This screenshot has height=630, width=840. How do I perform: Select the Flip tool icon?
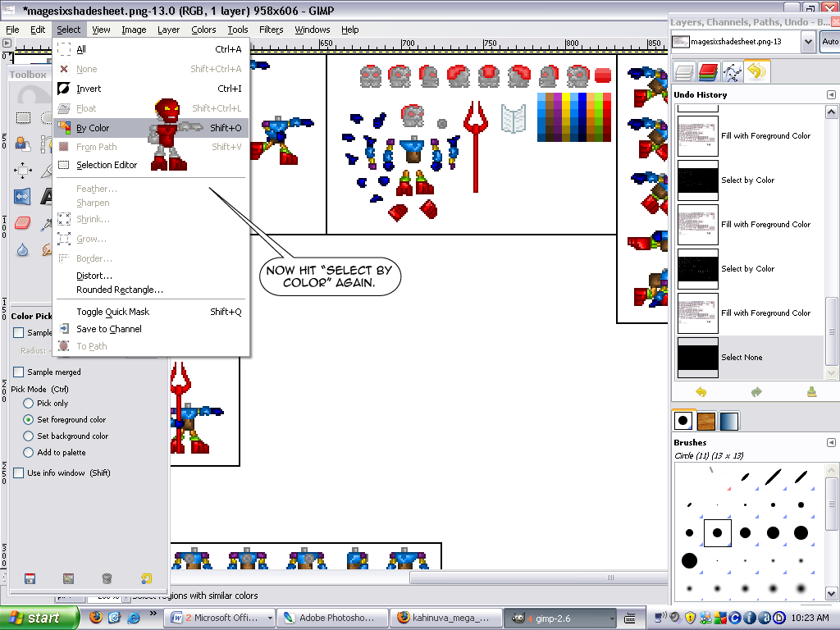22,197
